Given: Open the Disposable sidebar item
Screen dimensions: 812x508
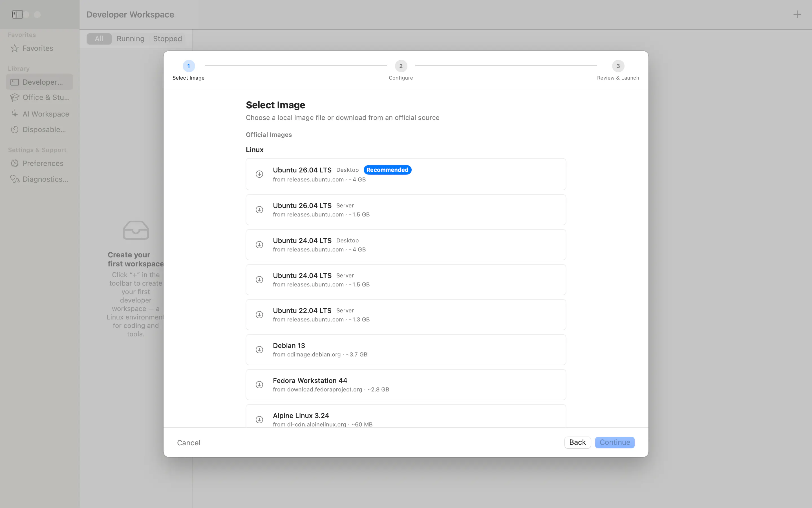Looking at the screenshot, I should pyautogui.click(x=39, y=130).
